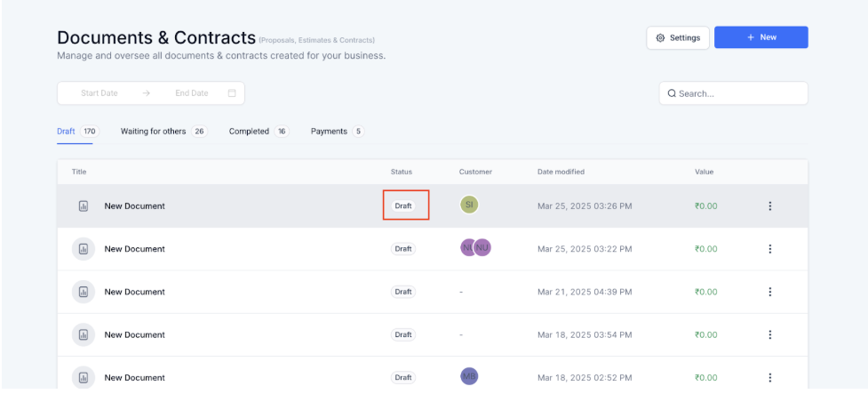The height and width of the screenshot is (394, 868).
Task: Click the Start Date field
Action: click(99, 93)
